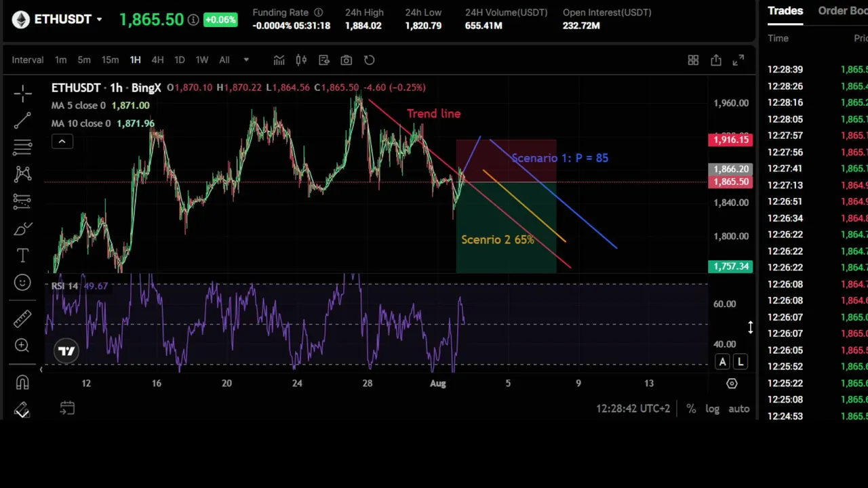Viewport: 868px width, 488px height.
Task: Switch to the 4H interval
Action: click(157, 60)
